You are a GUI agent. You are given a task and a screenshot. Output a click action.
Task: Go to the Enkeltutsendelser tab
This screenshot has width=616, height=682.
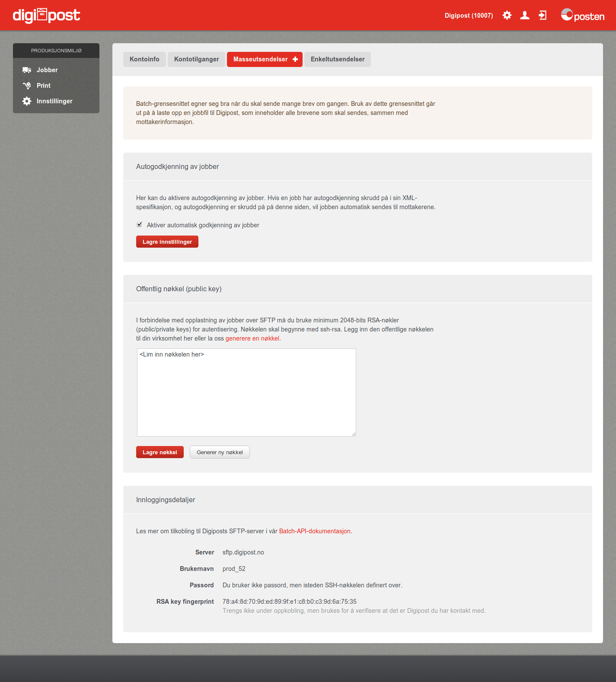click(338, 59)
